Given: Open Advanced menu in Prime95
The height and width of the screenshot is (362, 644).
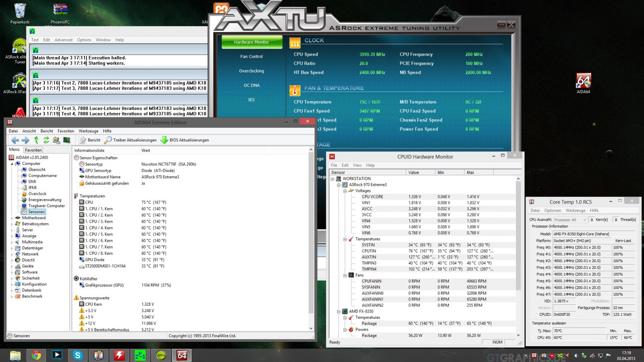Looking at the screenshot, I should click(x=63, y=40).
